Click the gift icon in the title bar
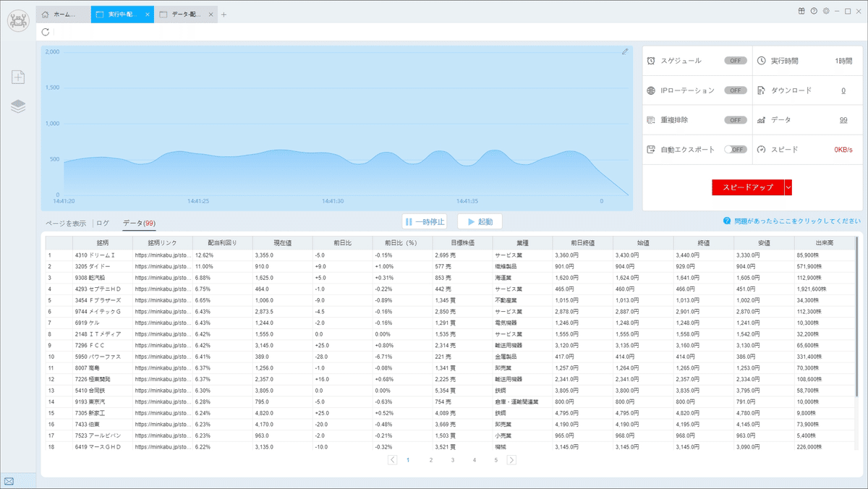Image resolution: width=868 pixels, height=489 pixels. click(801, 11)
